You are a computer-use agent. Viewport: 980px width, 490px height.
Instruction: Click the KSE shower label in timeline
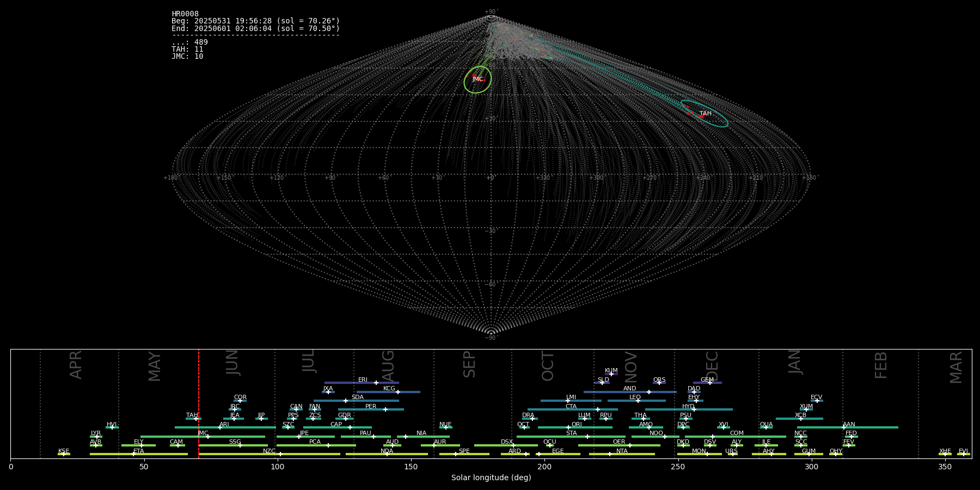[64, 451]
